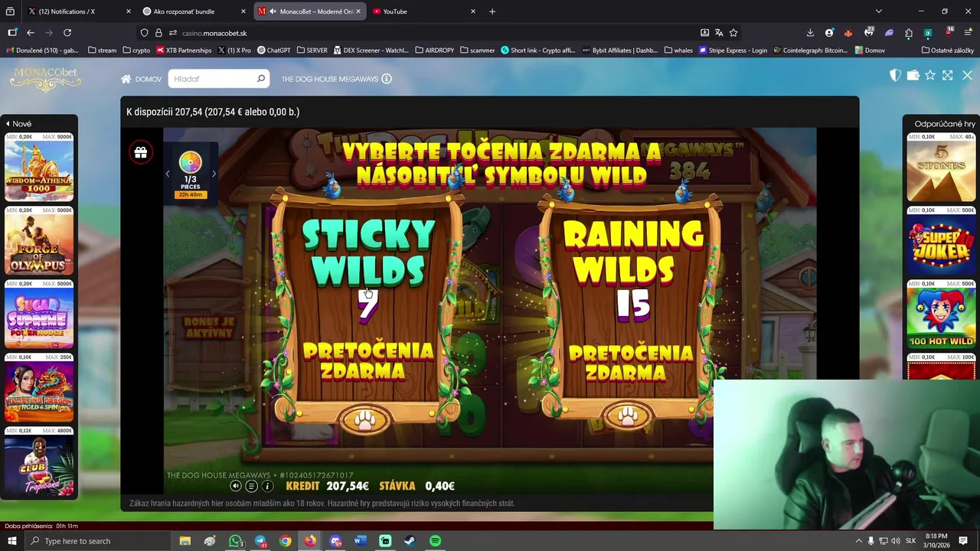The image size is (980, 551).
Task: Open the game menu hamburger button
Action: [x=251, y=486]
